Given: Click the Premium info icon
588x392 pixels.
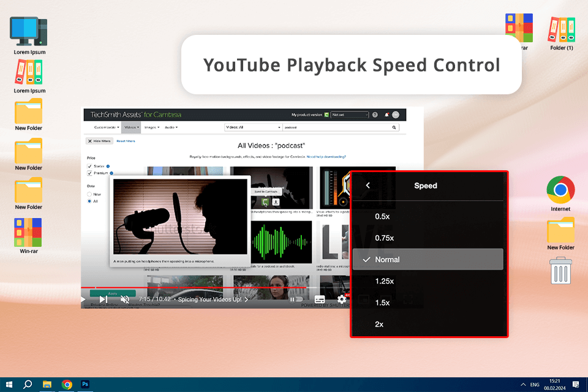Looking at the screenshot, I should [111, 173].
